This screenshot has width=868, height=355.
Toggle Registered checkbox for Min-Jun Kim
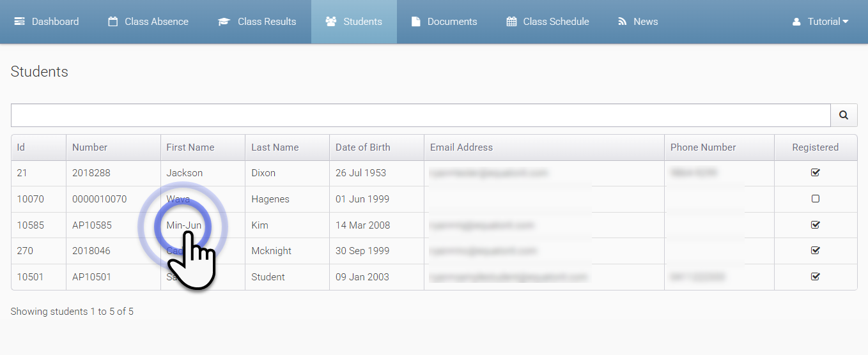815,225
